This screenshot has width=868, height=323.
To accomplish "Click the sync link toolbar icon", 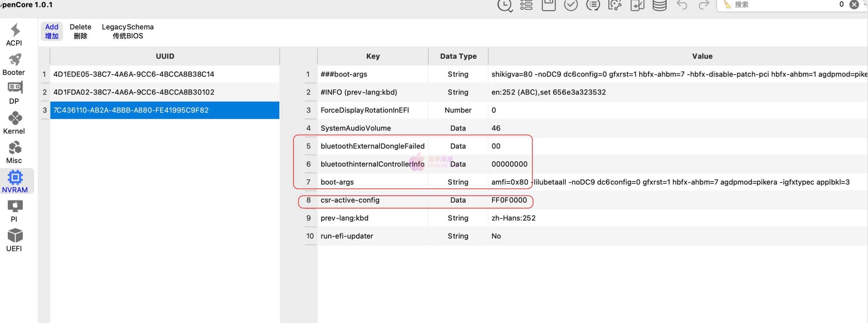I will coord(615,5).
